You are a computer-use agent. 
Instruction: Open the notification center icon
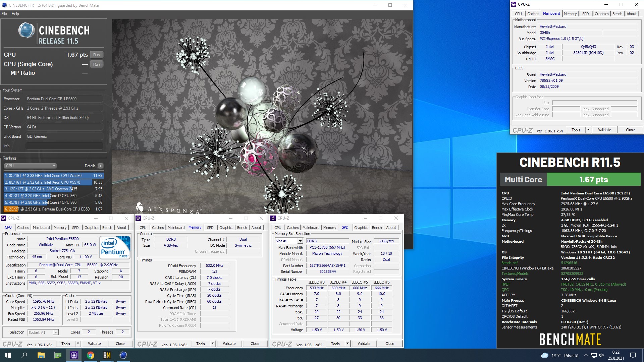coord(633,355)
